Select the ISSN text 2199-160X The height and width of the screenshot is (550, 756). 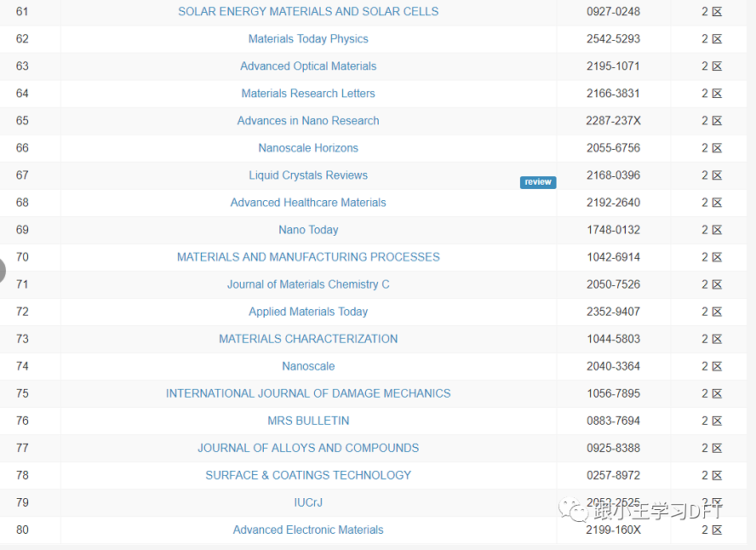click(x=613, y=530)
